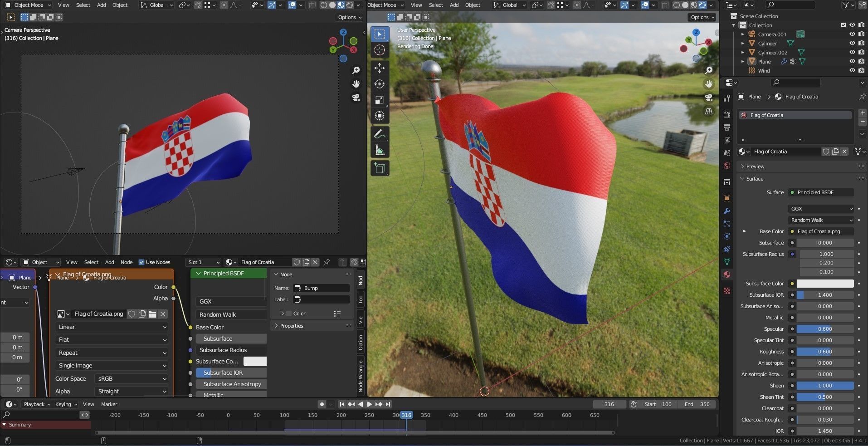Adjust Roughness slider value 0.600
Viewport: 868px width, 446px height.
point(825,352)
